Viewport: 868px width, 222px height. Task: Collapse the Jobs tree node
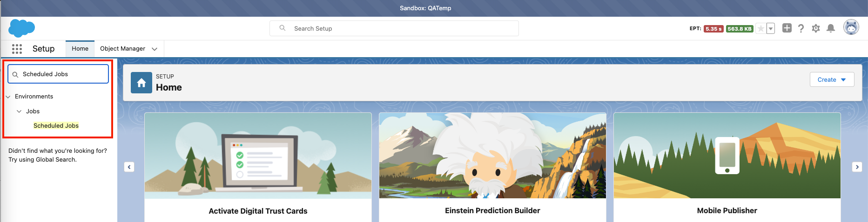[x=19, y=111]
